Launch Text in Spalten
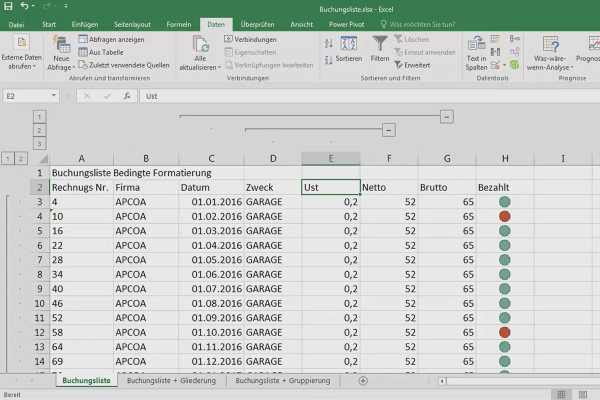The height and width of the screenshot is (400, 600). [x=476, y=53]
